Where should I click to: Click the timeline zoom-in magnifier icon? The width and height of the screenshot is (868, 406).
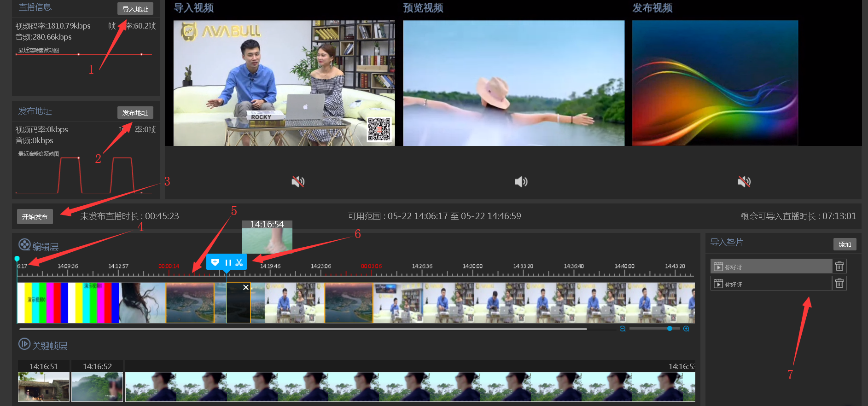tap(686, 329)
